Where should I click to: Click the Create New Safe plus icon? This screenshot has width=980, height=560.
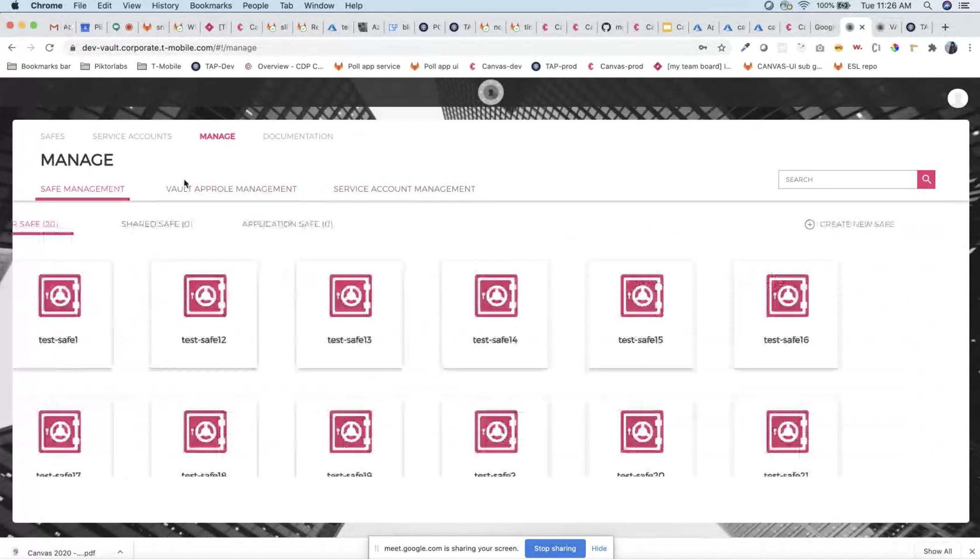coord(809,224)
